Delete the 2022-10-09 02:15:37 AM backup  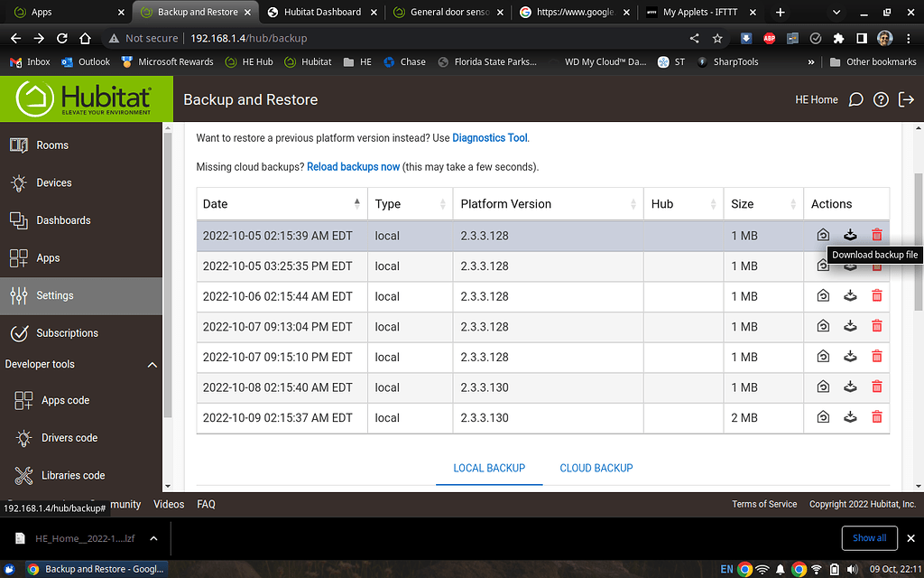(x=876, y=417)
